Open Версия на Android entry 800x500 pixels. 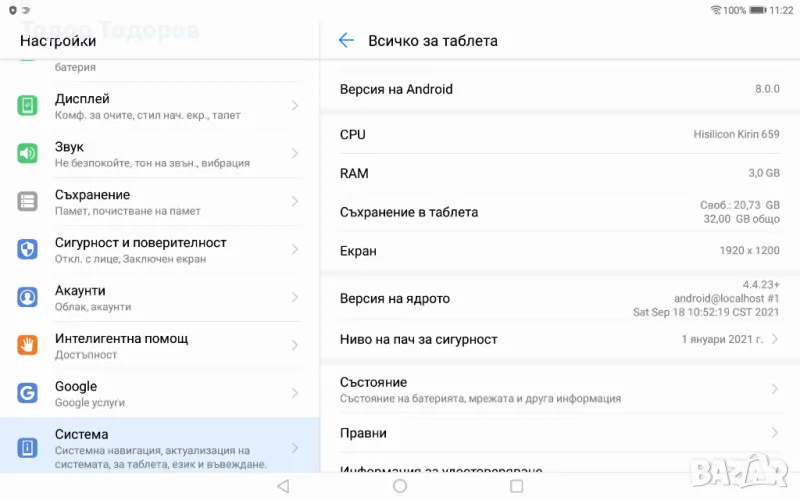pos(559,89)
